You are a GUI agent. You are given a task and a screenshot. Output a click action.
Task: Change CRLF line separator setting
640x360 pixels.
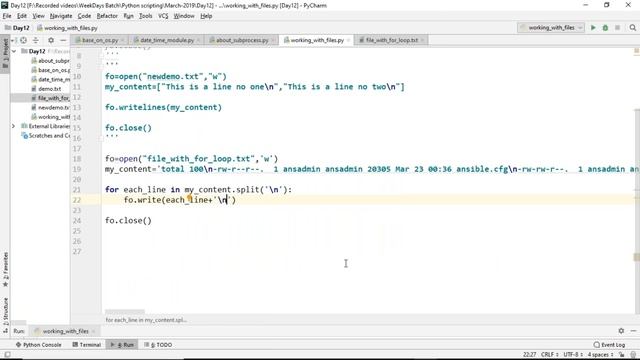549,355
